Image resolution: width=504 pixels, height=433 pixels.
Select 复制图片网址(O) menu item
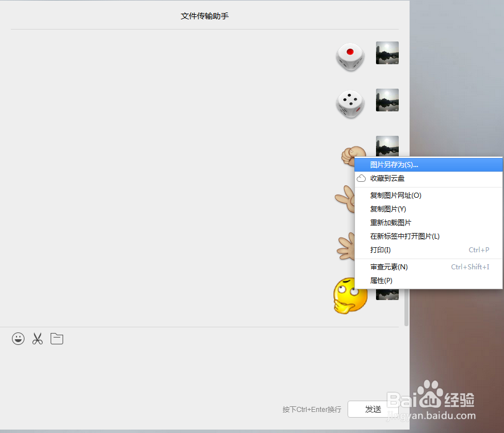[x=428, y=195]
